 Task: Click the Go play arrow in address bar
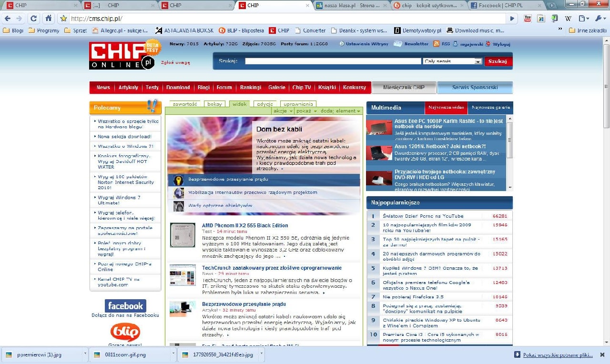click(x=512, y=19)
